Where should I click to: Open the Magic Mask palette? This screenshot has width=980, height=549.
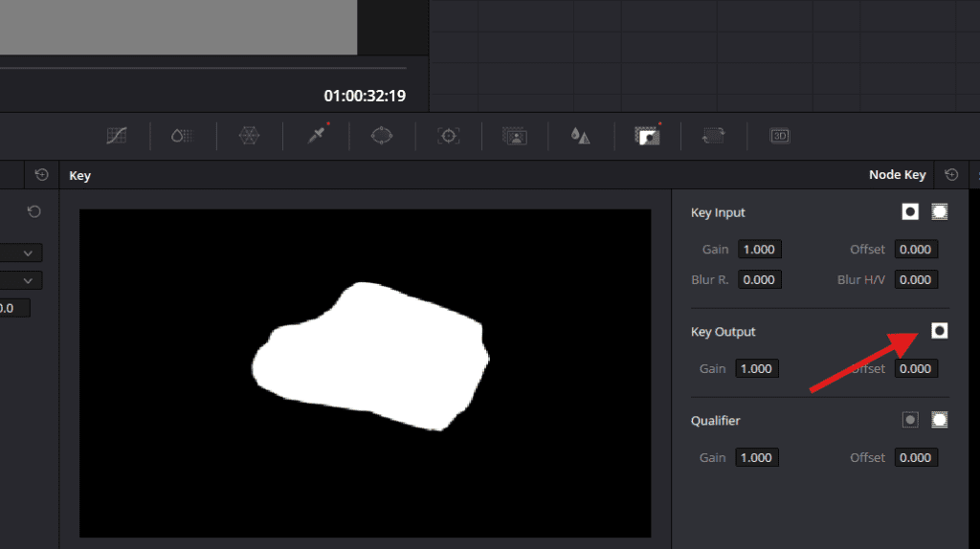(514, 136)
